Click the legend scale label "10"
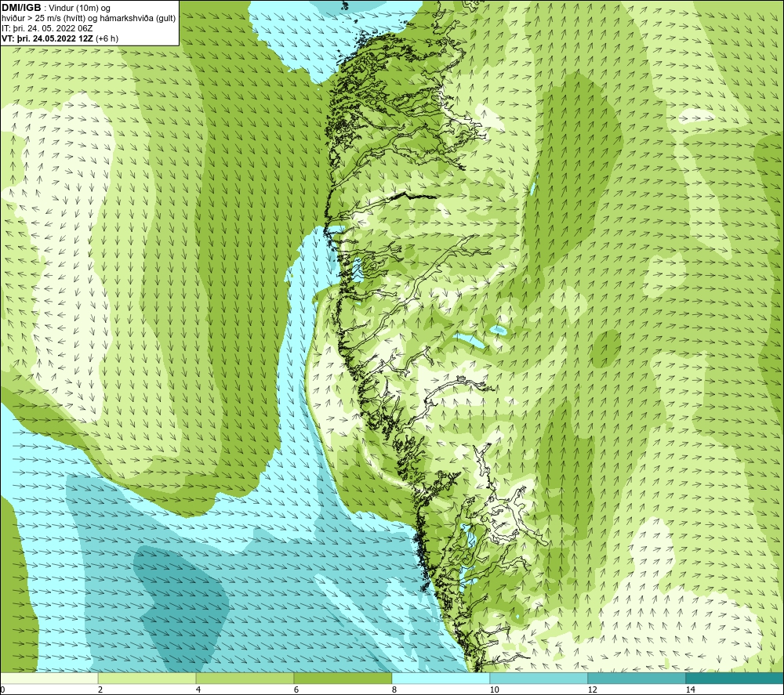The image size is (784, 695). [494, 690]
